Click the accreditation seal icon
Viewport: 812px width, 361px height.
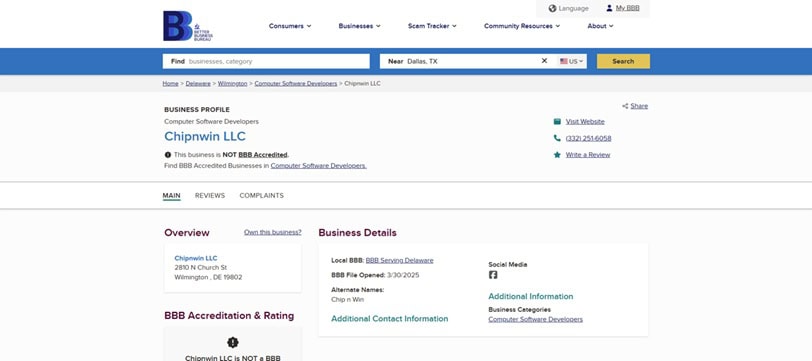pos(233,342)
